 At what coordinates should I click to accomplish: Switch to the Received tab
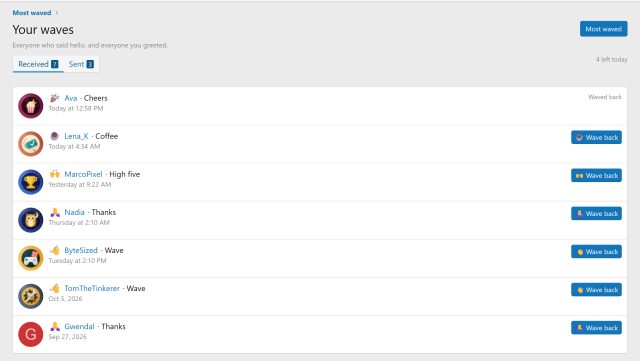(38, 64)
